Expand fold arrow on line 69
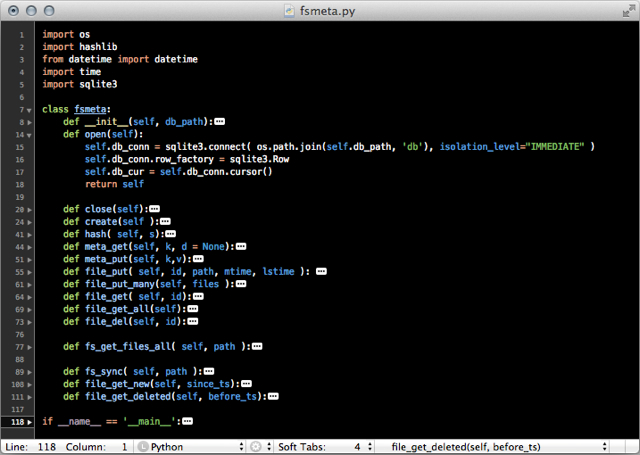Screen dimensions: 640x455 [29, 310]
